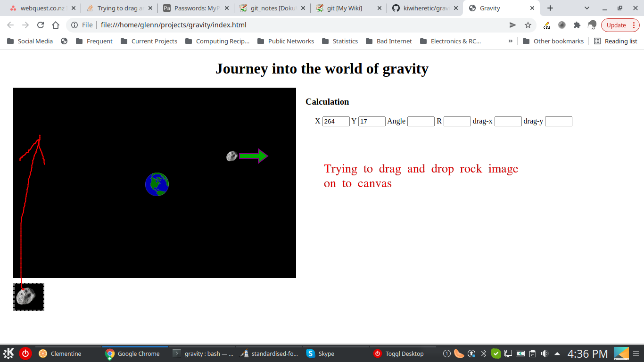
Task: Open Bluetooth tray icon
Action: [x=483, y=354]
